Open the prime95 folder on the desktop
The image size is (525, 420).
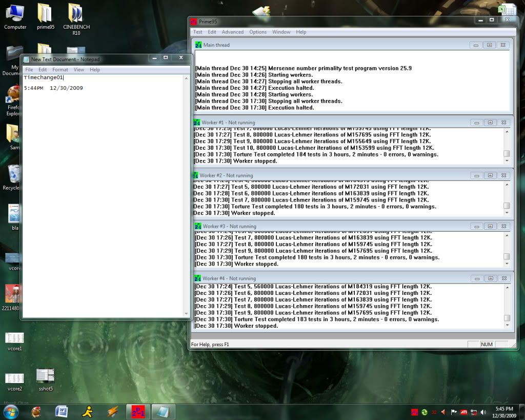(45, 15)
